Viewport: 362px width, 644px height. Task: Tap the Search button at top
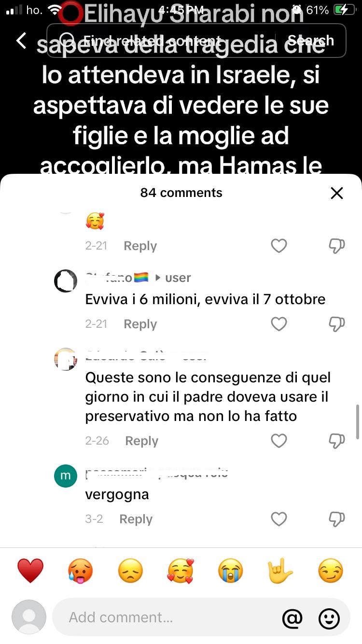pyautogui.click(x=310, y=41)
